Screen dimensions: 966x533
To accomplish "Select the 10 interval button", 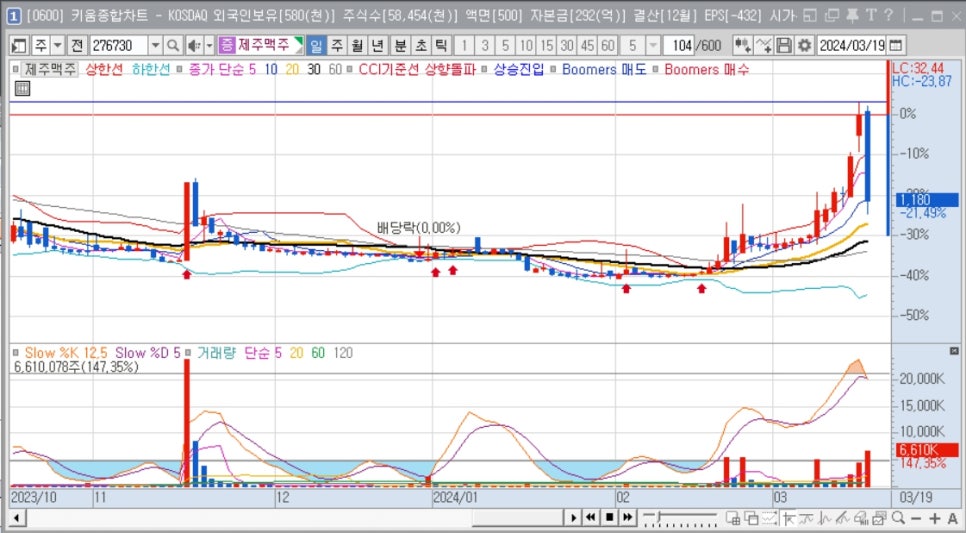I will pos(526,45).
